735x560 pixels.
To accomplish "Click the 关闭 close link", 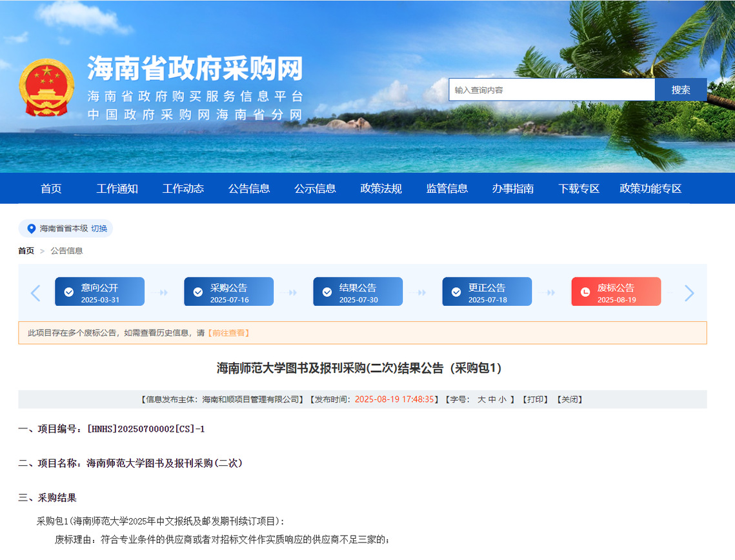I will point(570,400).
